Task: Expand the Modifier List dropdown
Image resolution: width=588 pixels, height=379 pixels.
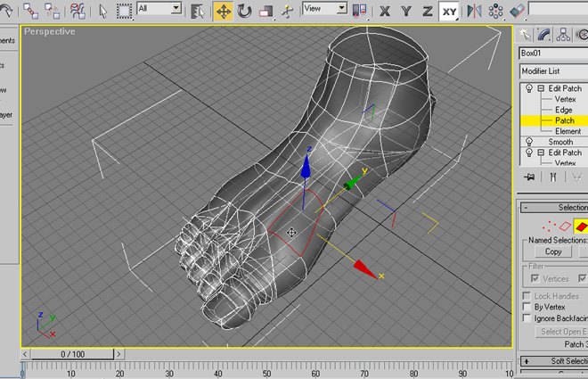Action: pyautogui.click(x=552, y=70)
